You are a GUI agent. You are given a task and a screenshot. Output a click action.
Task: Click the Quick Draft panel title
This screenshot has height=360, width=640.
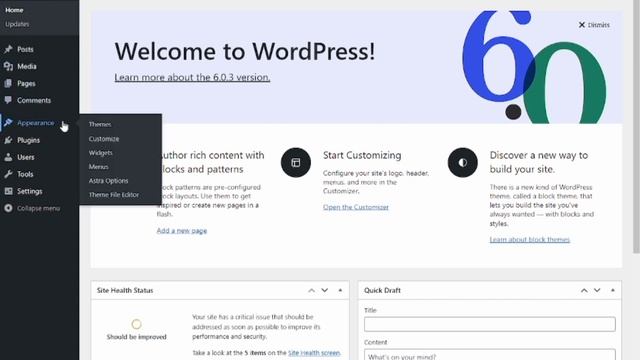[382, 290]
